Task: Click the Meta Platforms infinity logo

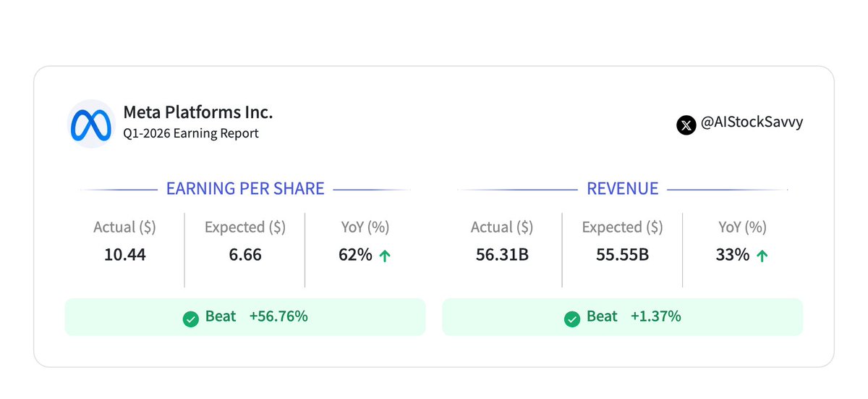Action: 91,124
